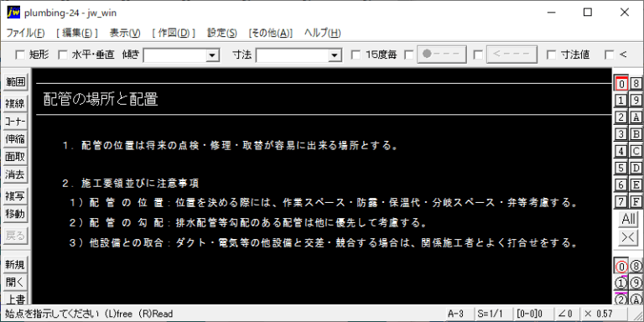
Task: Select layer group 9 circle button
Action: [636, 283]
